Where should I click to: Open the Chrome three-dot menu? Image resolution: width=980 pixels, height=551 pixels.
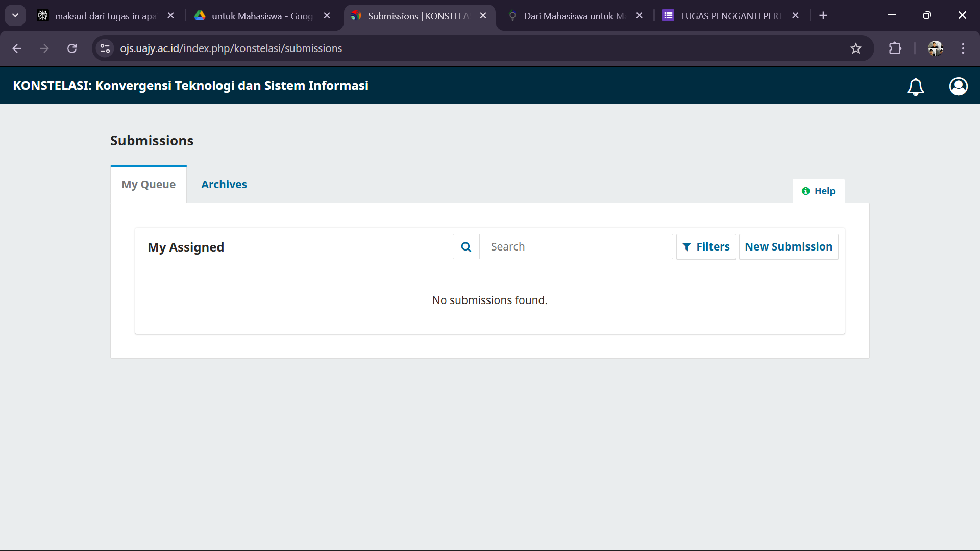pyautogui.click(x=963, y=48)
